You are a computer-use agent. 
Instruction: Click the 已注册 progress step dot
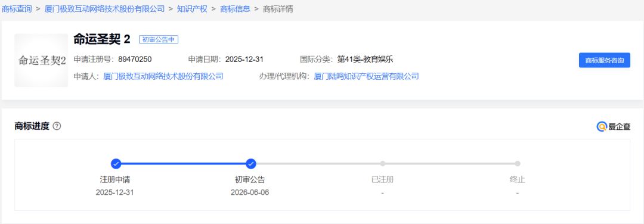pyautogui.click(x=383, y=164)
